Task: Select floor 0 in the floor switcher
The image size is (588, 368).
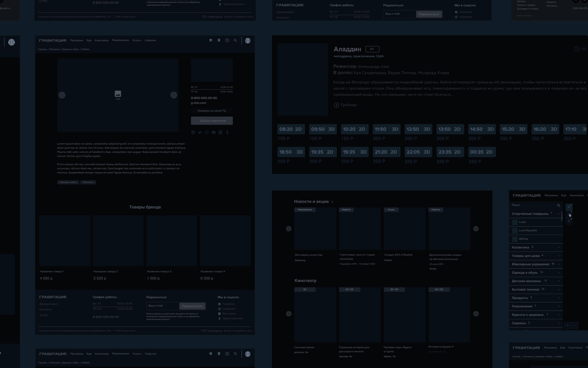Action: (569, 207)
